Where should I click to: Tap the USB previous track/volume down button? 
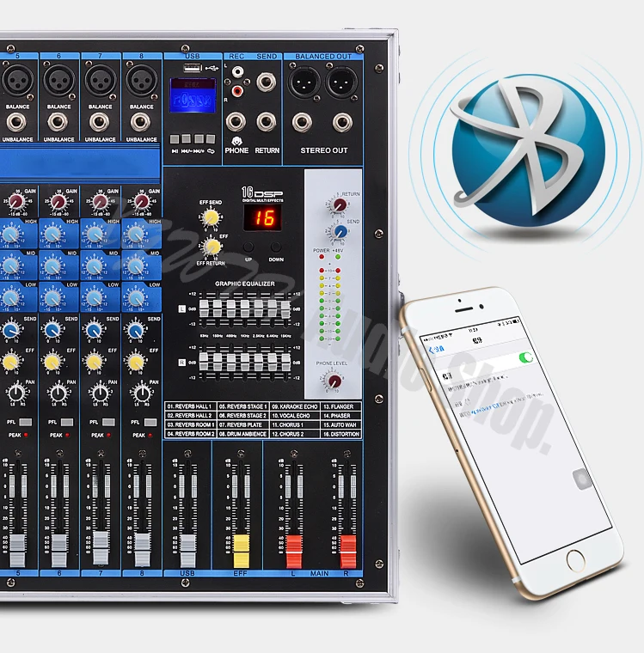[x=187, y=138]
